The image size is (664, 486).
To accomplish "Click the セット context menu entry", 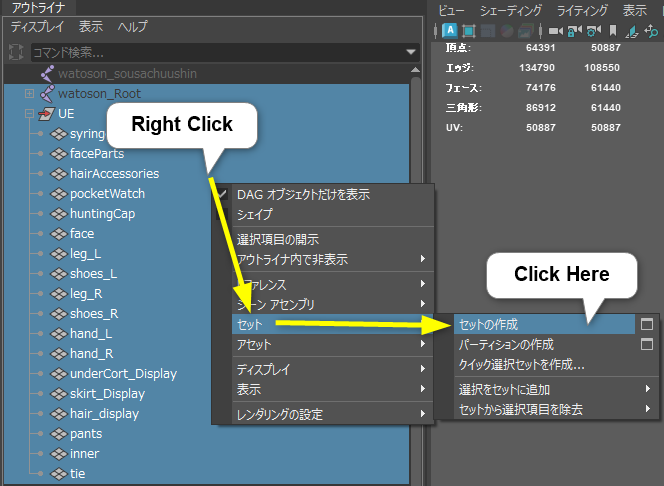I will pos(332,324).
